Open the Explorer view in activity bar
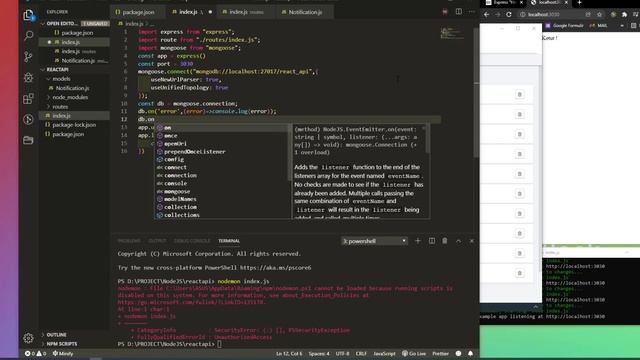Image resolution: width=640 pixels, height=360 pixels. [x=28, y=15]
